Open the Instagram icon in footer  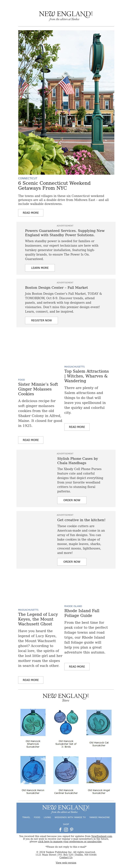(x=66, y=830)
